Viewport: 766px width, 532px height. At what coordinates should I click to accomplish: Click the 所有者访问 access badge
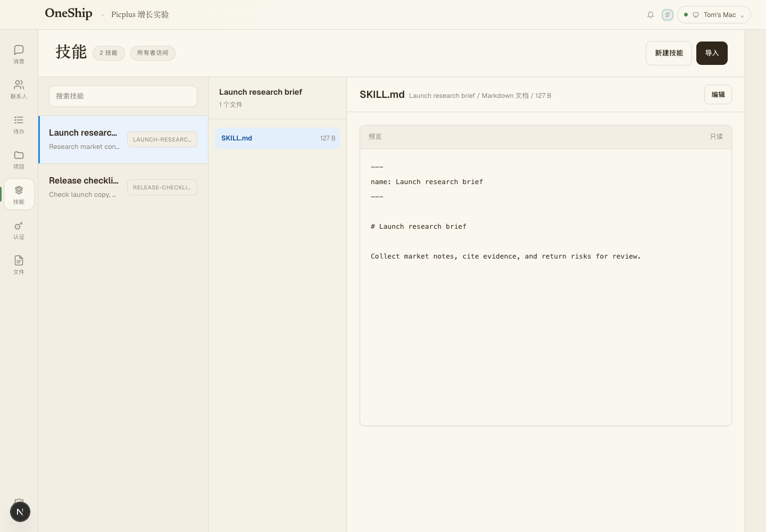153,53
